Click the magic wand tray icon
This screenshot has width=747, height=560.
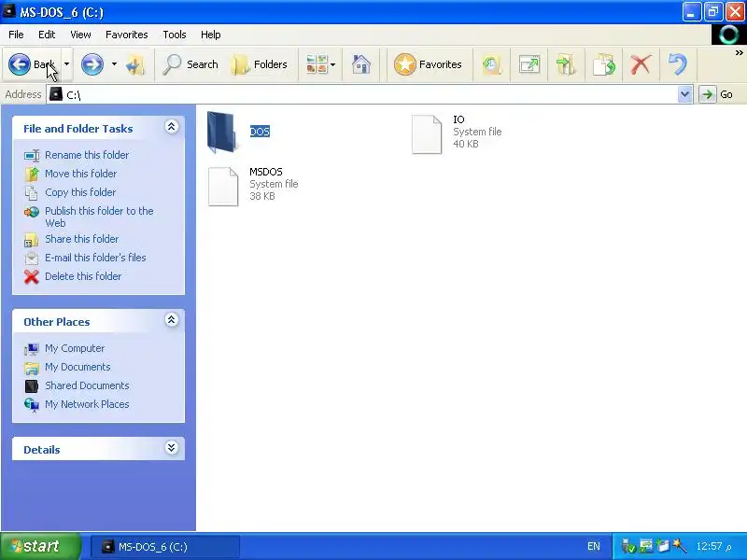pos(680,546)
